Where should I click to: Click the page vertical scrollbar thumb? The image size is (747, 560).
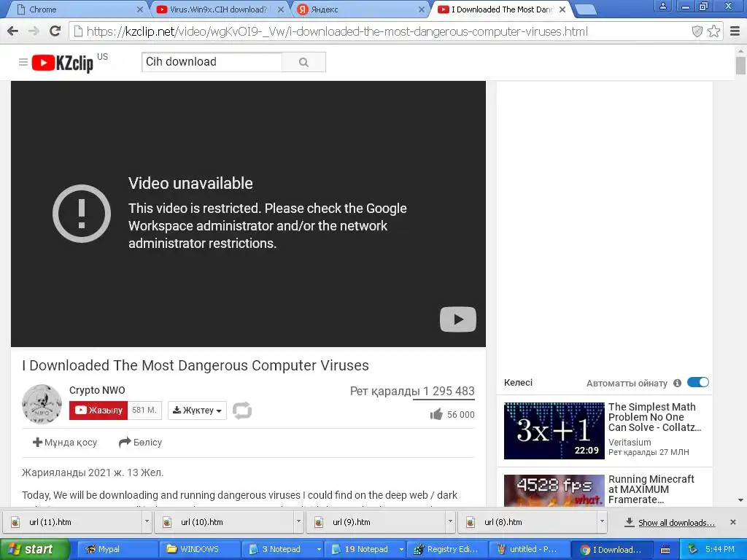click(x=740, y=66)
